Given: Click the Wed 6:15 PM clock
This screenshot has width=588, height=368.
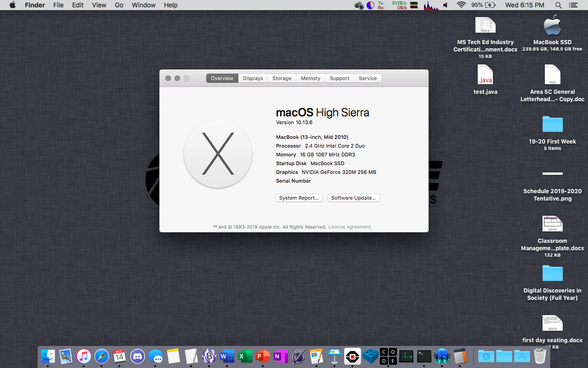Looking at the screenshot, I should 525,5.
